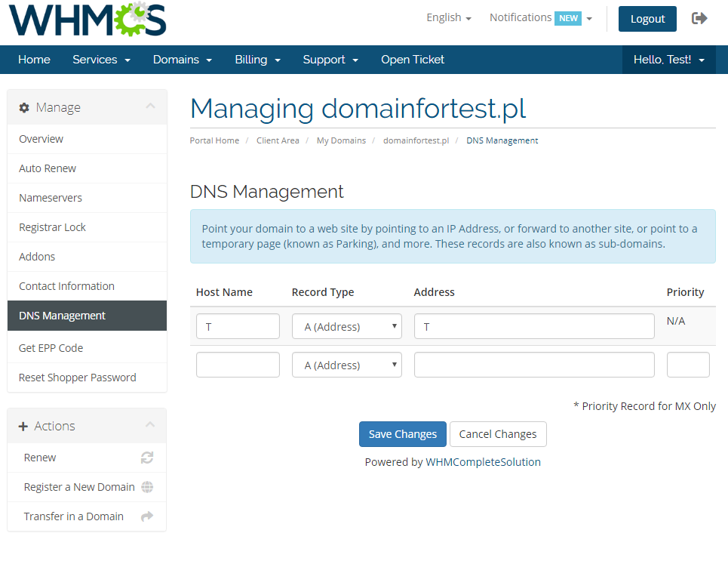Open Record Type dropdown in second row

pos(347,365)
